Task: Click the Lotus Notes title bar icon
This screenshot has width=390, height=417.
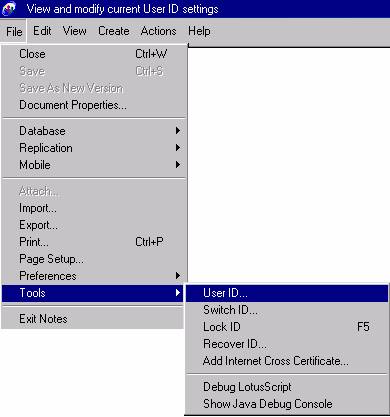Action: (9, 9)
